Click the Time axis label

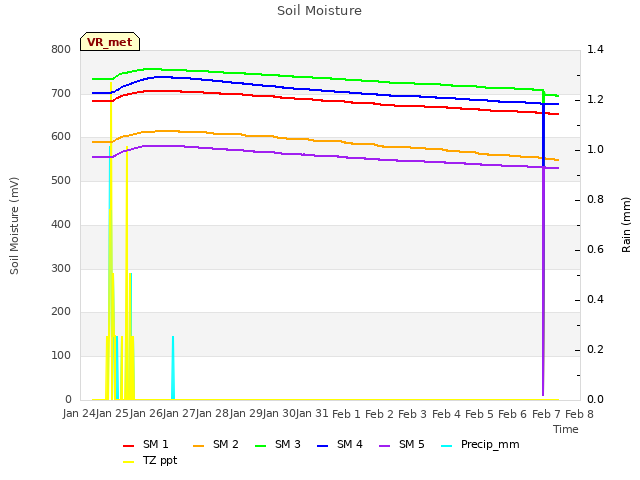point(566,429)
